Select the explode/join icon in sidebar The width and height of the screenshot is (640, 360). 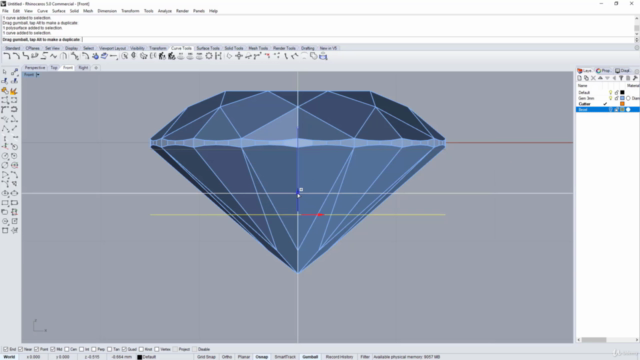pyautogui.click(x=14, y=91)
